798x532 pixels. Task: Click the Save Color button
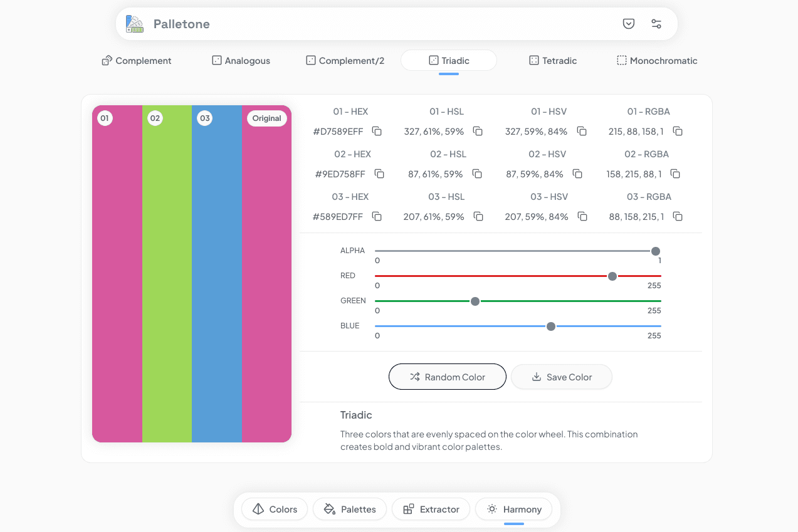coord(561,377)
